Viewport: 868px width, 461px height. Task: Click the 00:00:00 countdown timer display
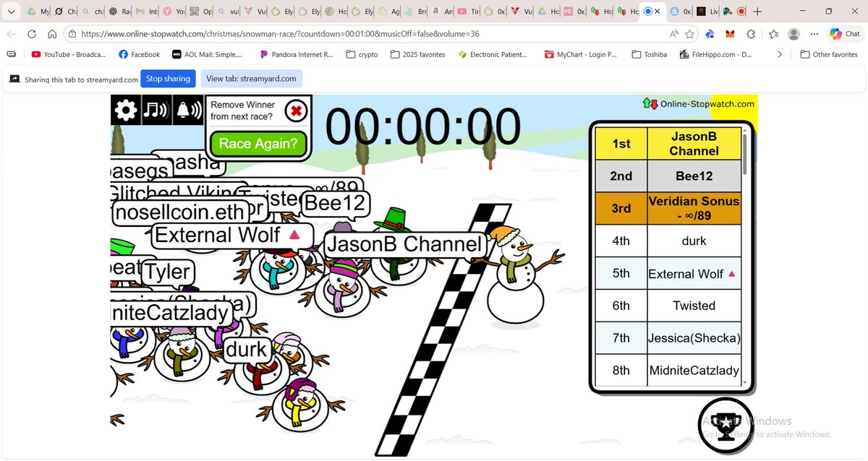tap(422, 127)
